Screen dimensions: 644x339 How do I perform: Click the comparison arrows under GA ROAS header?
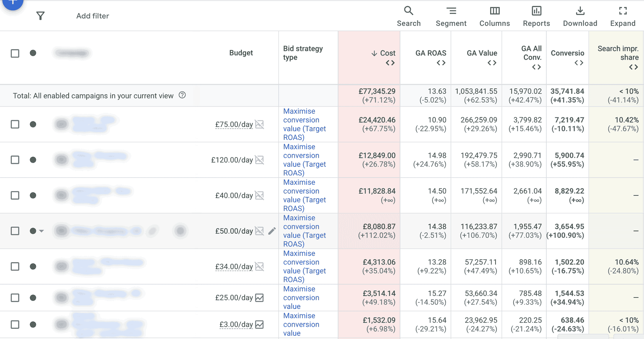441,63
